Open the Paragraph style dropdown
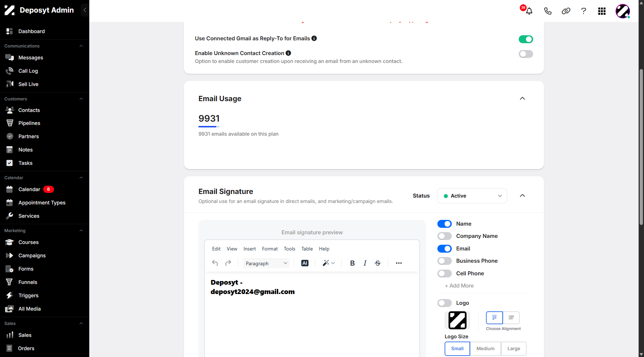 click(266, 263)
